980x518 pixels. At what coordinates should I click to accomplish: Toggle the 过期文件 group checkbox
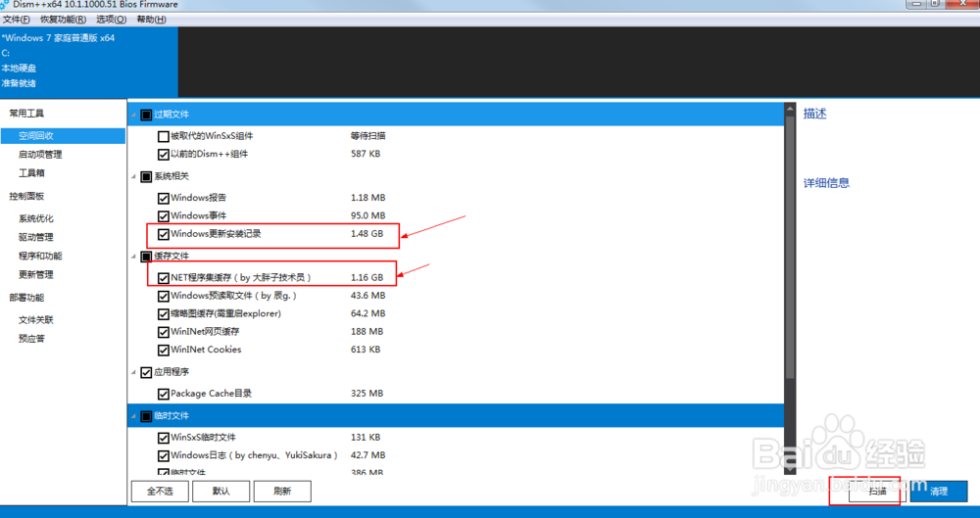[x=146, y=115]
